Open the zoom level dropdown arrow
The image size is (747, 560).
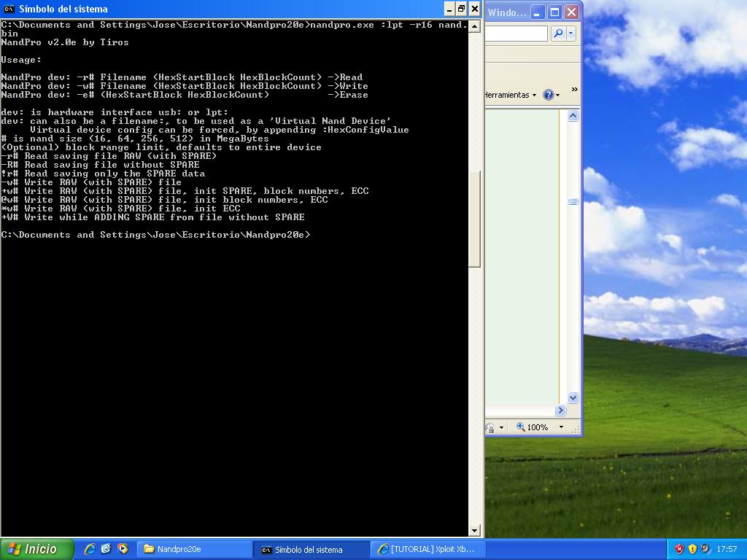[x=561, y=427]
